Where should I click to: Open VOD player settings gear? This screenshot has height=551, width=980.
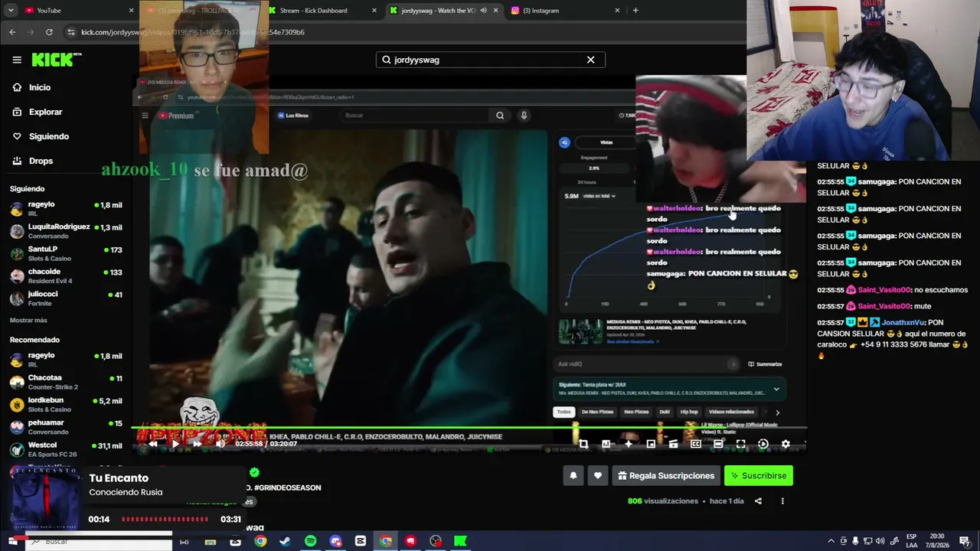pyautogui.click(x=786, y=444)
